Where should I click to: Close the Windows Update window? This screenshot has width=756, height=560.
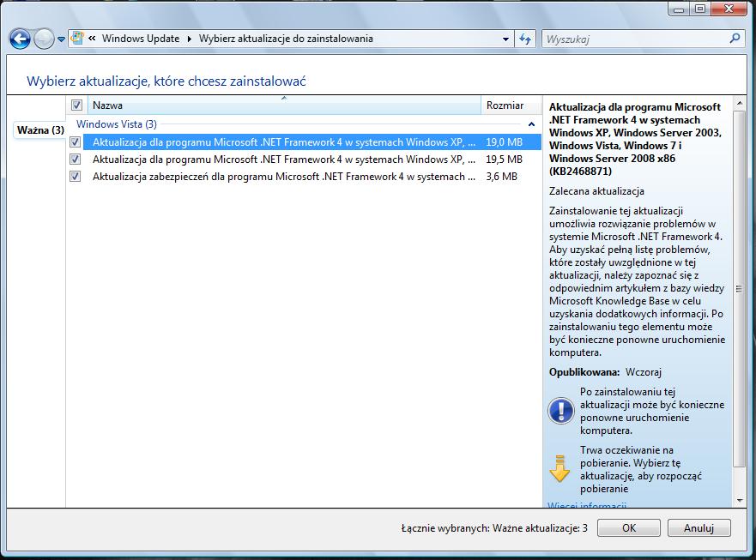[x=729, y=9]
